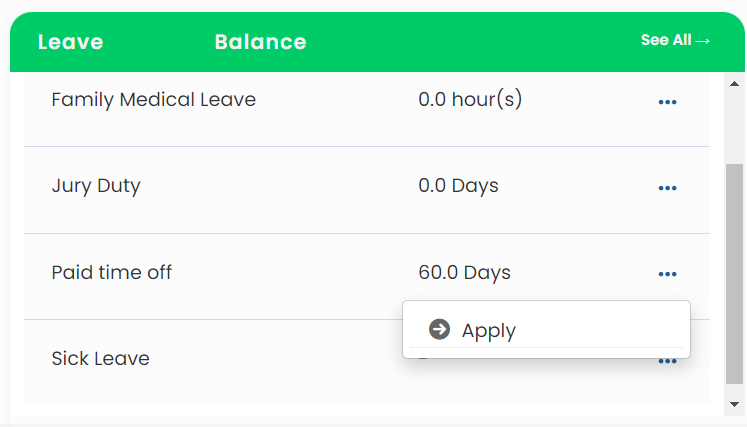Viewport: 747px width, 427px height.
Task: Select the Jury Duty row label
Action: pos(96,186)
